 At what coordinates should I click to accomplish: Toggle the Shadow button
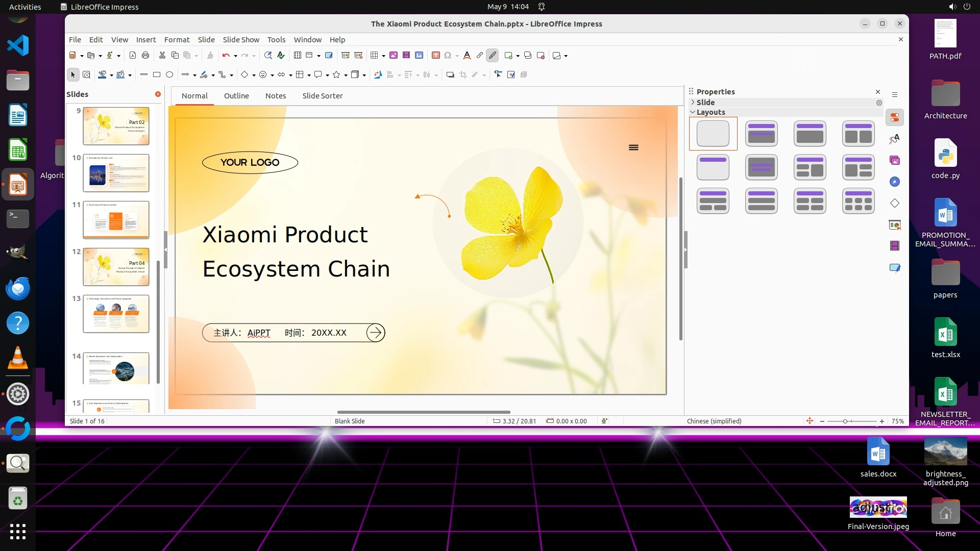point(450,75)
